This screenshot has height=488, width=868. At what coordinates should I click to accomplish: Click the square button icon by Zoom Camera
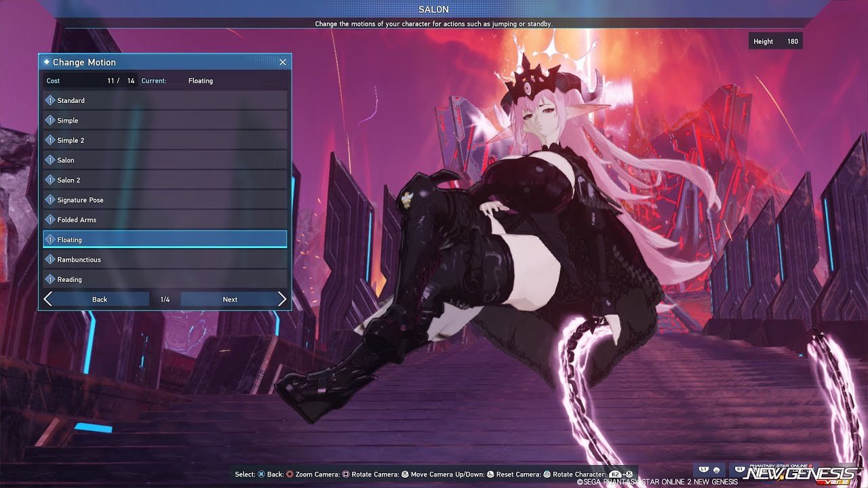point(346,474)
